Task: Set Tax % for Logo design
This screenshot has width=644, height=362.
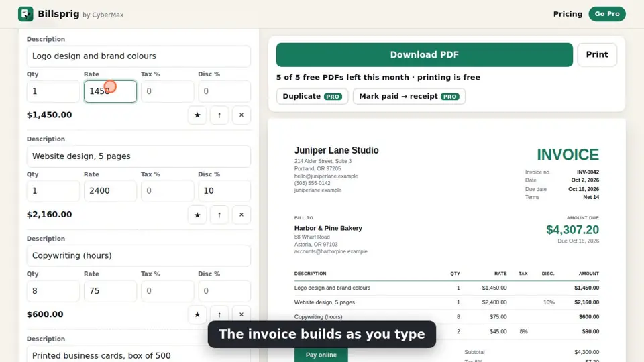Action: (x=167, y=91)
